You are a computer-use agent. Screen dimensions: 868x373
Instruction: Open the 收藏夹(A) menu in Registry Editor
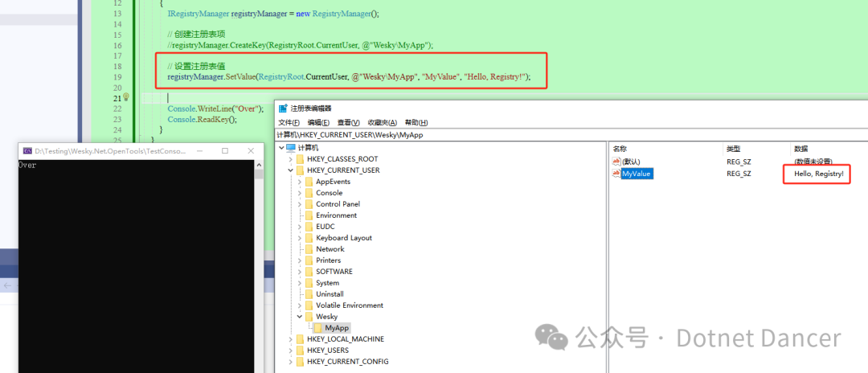382,122
